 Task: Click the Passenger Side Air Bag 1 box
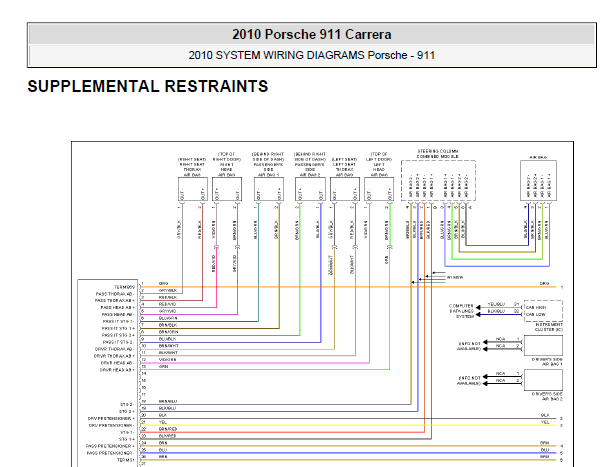[269, 189]
